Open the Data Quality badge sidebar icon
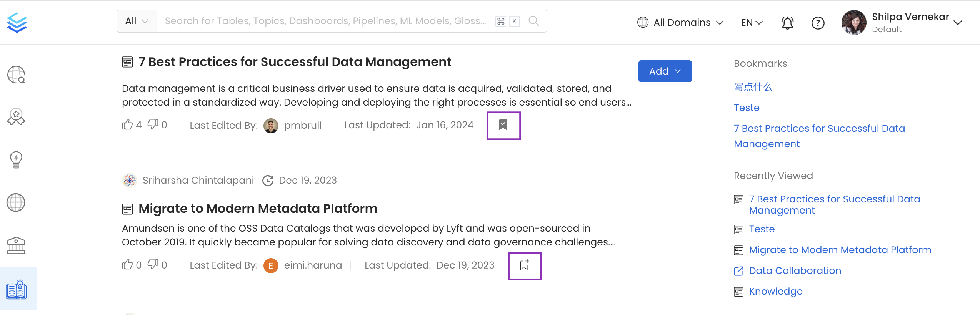Image resolution: width=980 pixels, height=315 pixels. [16, 117]
